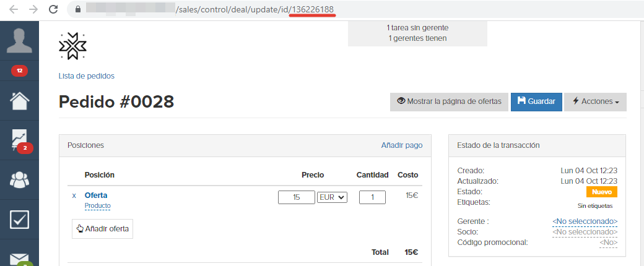Viewport: 644px width, 266px height.
Task: Open the user profile avatar icon
Action: (x=19, y=41)
